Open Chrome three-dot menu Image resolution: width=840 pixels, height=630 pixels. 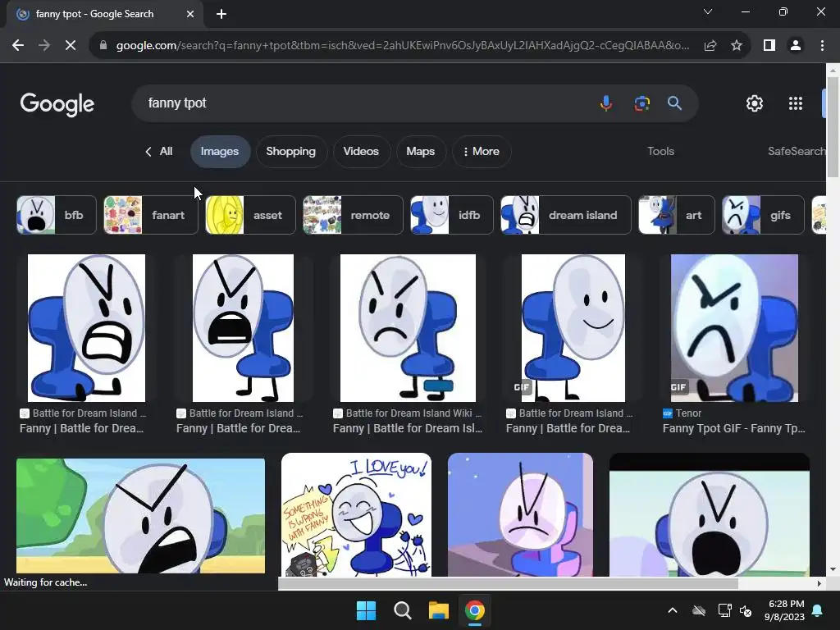(822, 46)
